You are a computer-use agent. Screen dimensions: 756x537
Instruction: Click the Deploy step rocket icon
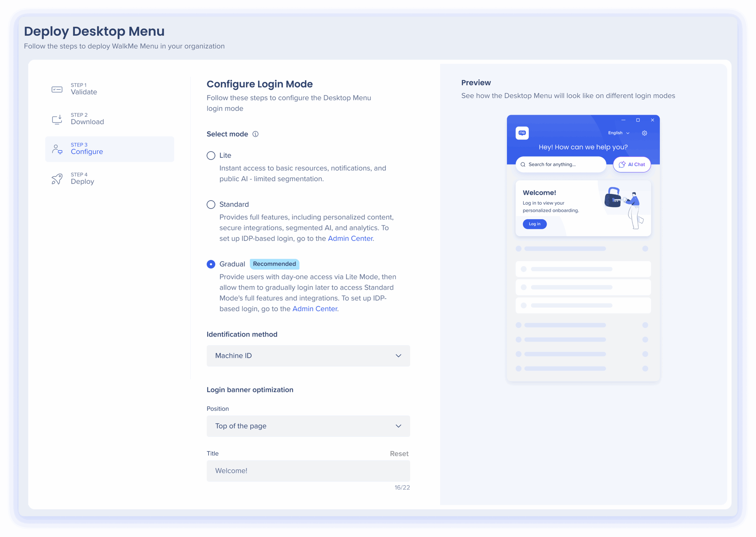[x=57, y=179]
